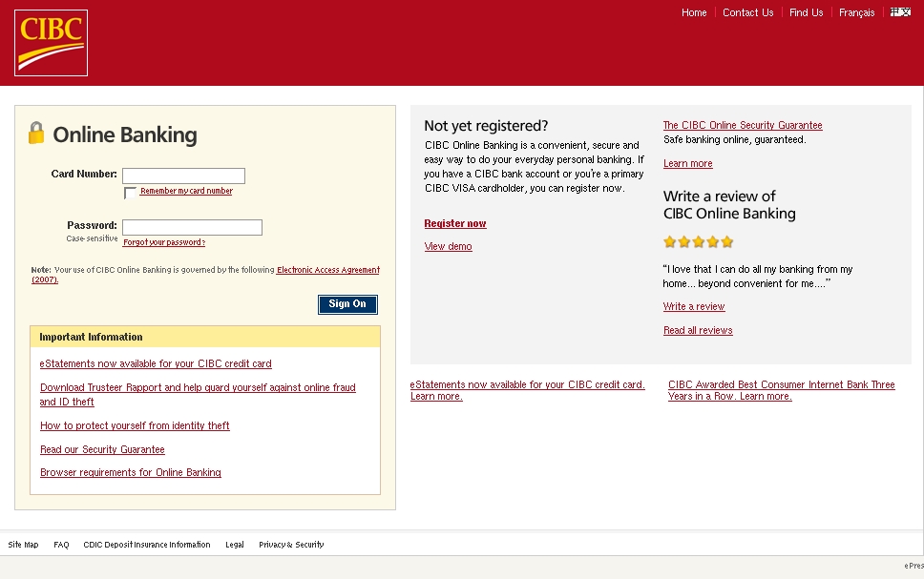
Task: Open Privacy & Security footer link
Action: 291,545
